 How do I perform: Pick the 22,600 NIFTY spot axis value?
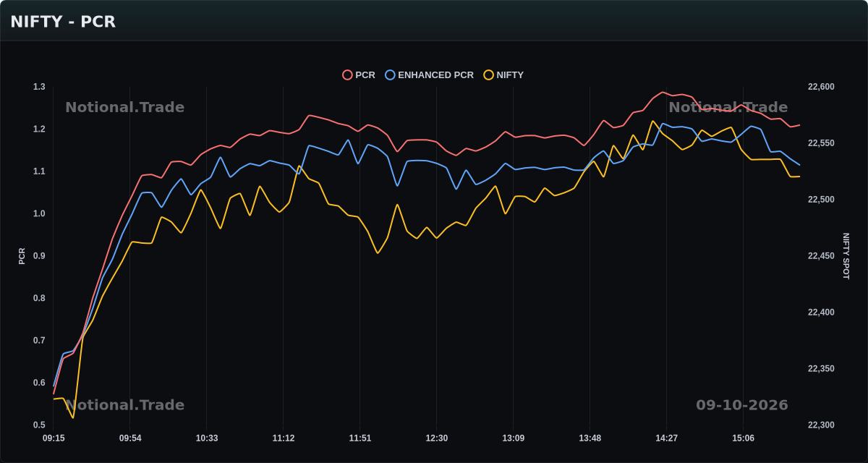pyautogui.click(x=821, y=87)
